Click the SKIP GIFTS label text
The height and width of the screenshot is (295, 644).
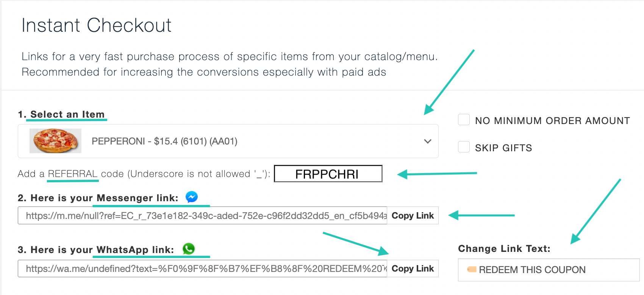503,148
